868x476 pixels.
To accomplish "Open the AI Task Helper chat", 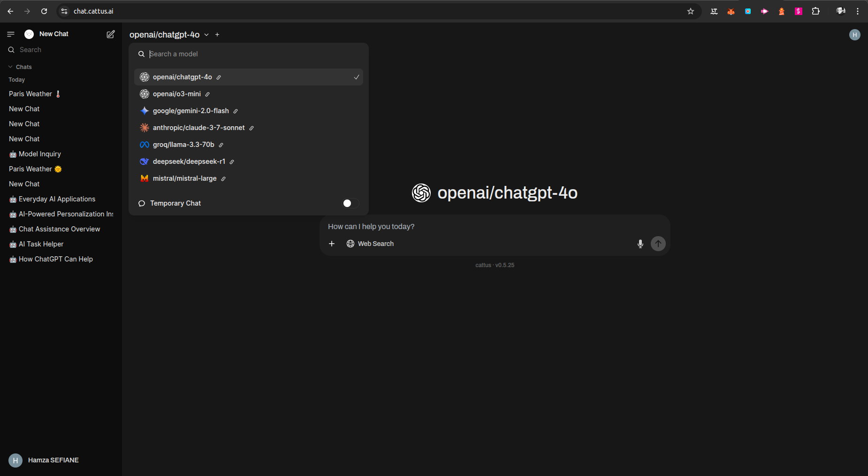I will tap(61, 244).
